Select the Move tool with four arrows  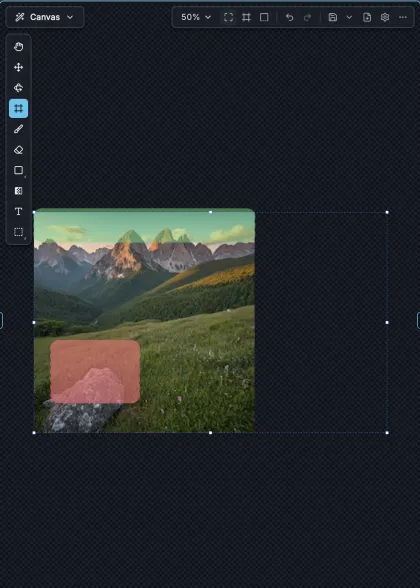[18, 67]
